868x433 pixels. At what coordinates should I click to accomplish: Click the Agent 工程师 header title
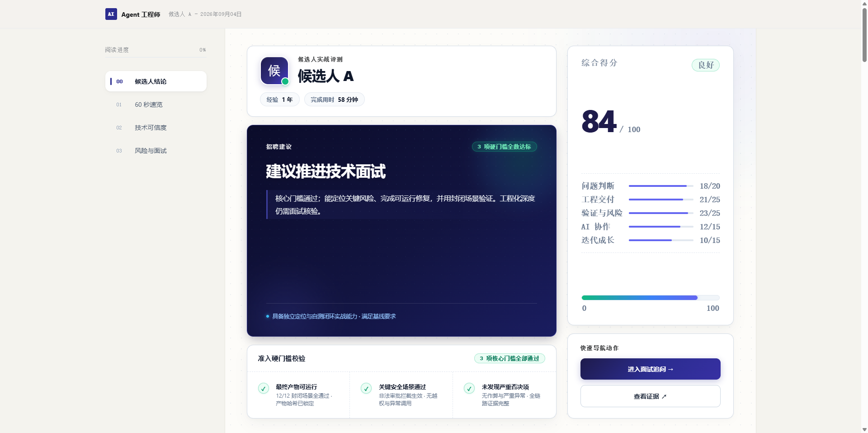tap(141, 14)
